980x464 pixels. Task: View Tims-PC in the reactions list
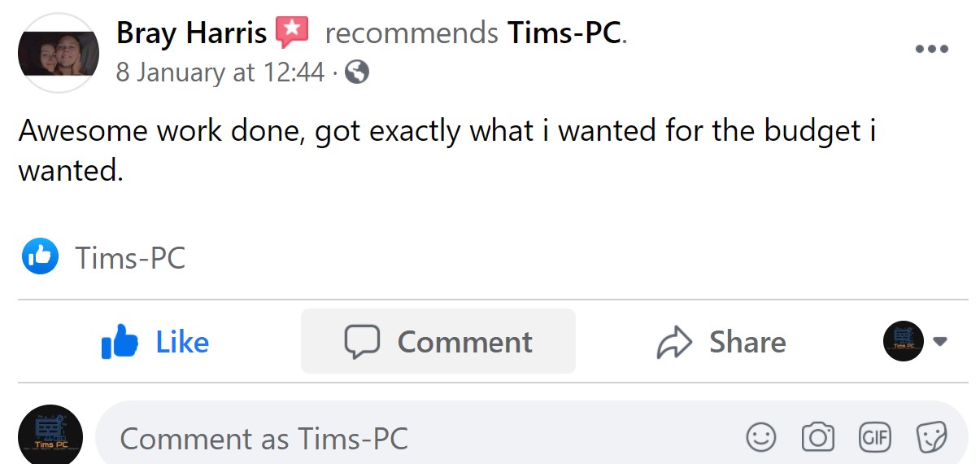pos(130,258)
